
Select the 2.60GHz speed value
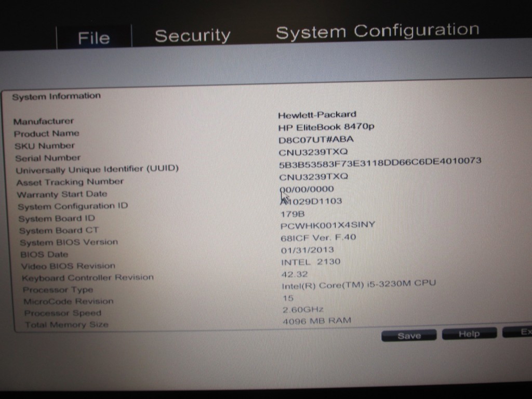303,310
